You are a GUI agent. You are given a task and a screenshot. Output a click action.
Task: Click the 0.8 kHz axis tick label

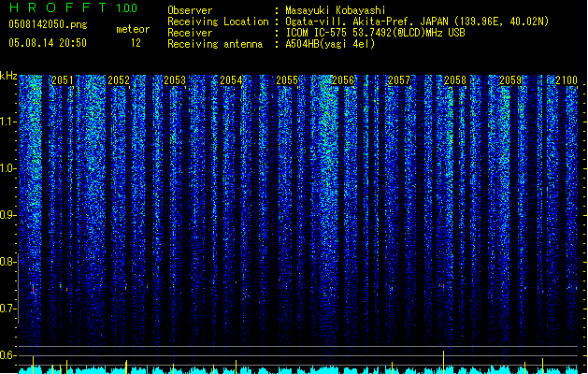pos(7,262)
